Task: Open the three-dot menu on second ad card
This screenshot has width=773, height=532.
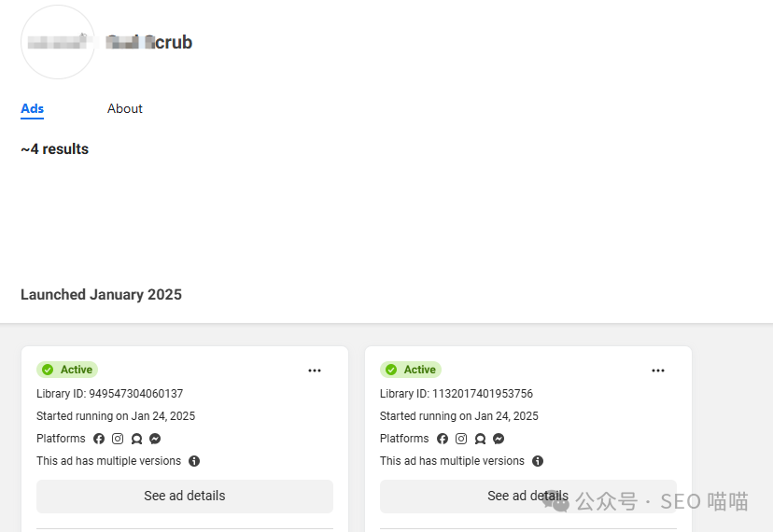Action: (x=658, y=371)
